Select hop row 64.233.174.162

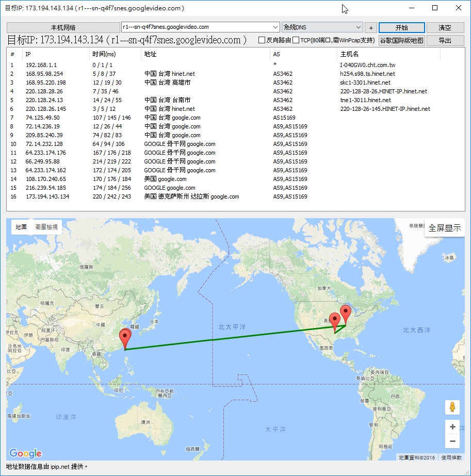(235, 171)
